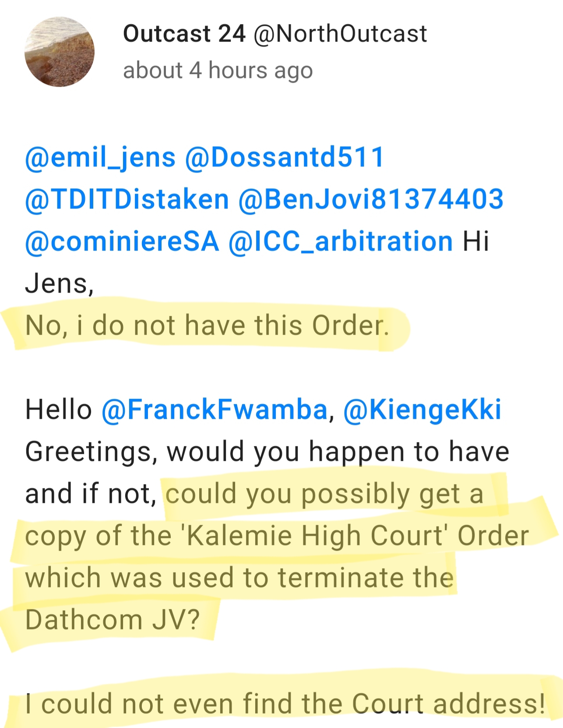This screenshot has height=728, width=563.
Task: Click the word 'Hello' before @FranckFwamba
Action: click(x=58, y=410)
